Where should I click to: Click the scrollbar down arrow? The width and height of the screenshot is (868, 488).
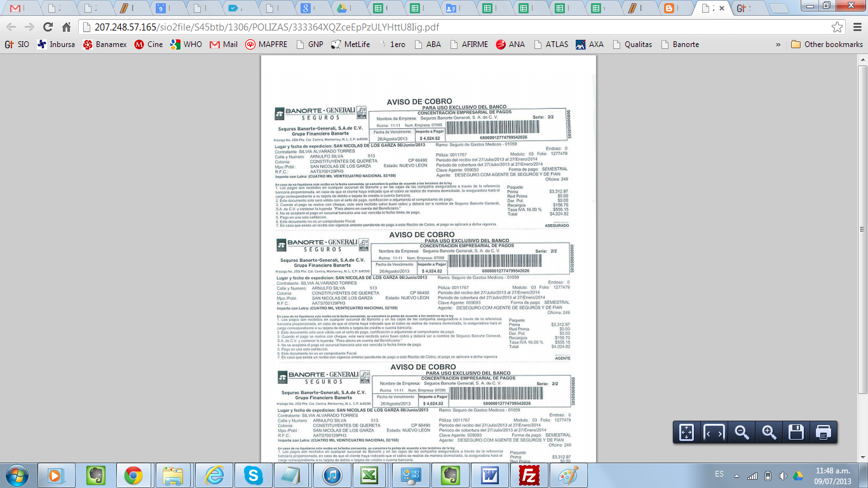862,457
